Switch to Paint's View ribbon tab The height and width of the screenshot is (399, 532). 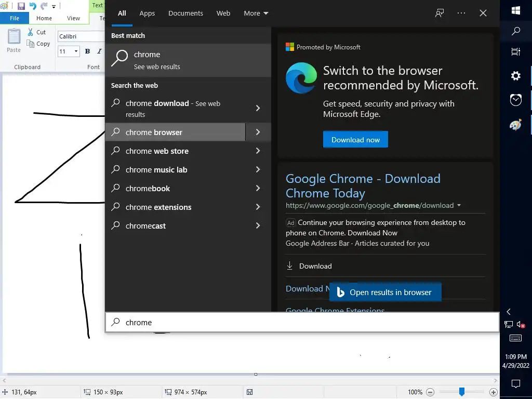(x=73, y=18)
